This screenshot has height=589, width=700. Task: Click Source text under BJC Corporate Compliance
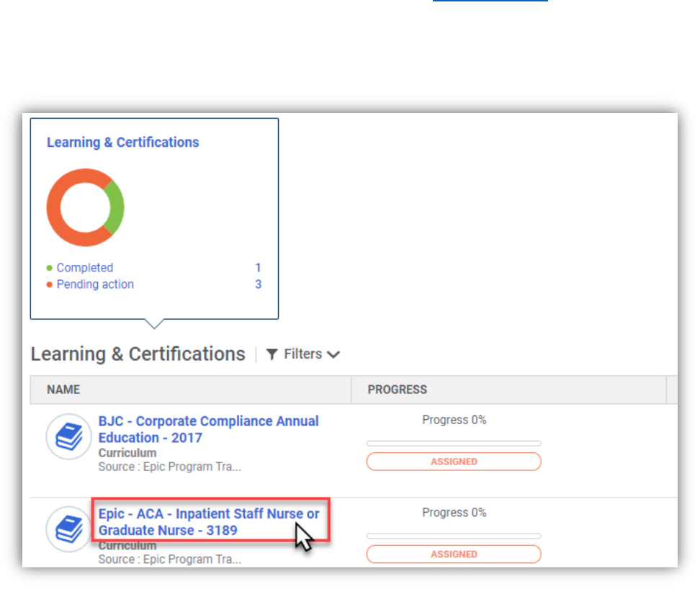coord(170,467)
